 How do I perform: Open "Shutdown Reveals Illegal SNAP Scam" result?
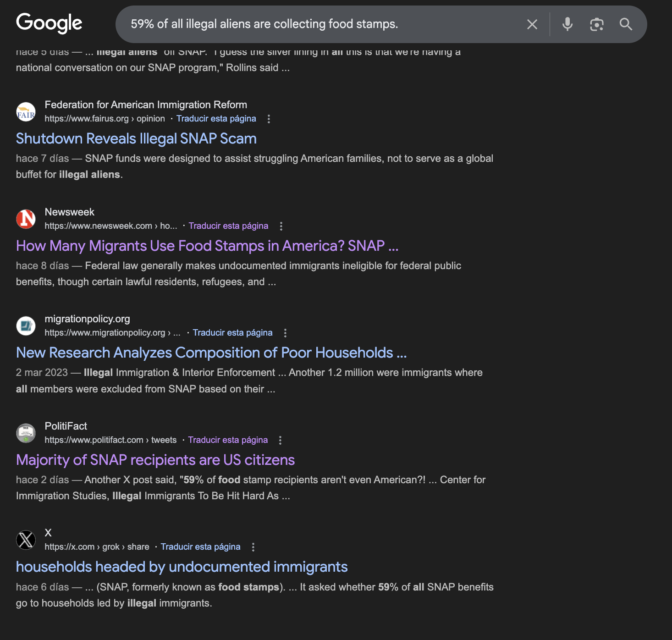[x=136, y=139]
